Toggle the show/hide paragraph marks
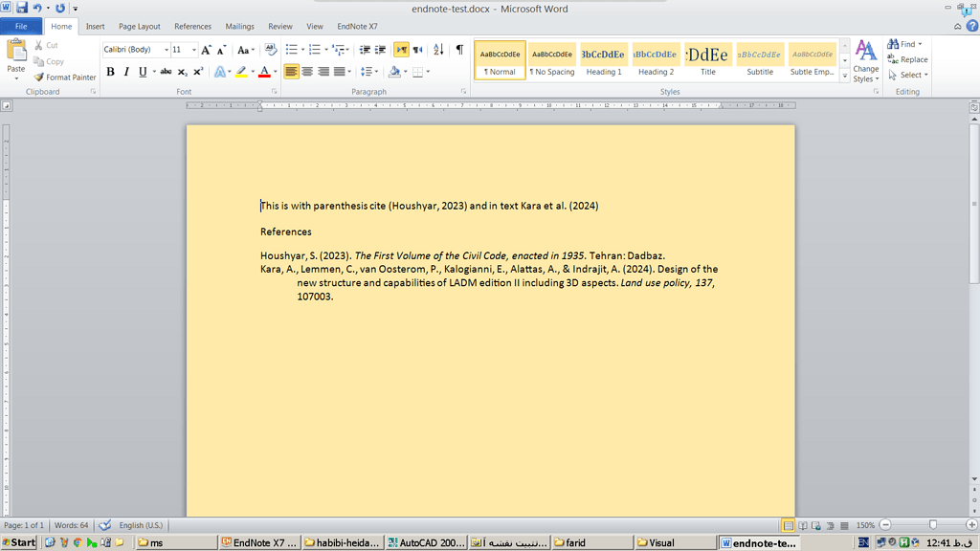The image size is (980, 551). 458,50
